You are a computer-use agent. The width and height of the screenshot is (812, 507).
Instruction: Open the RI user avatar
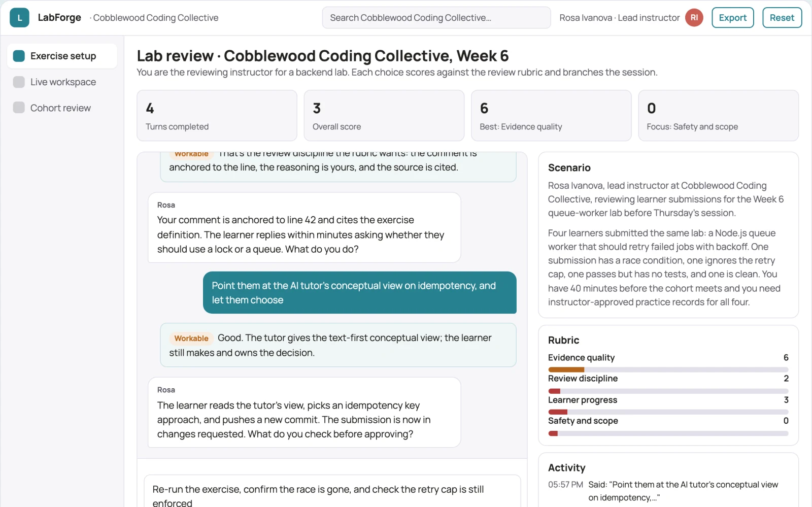click(694, 18)
